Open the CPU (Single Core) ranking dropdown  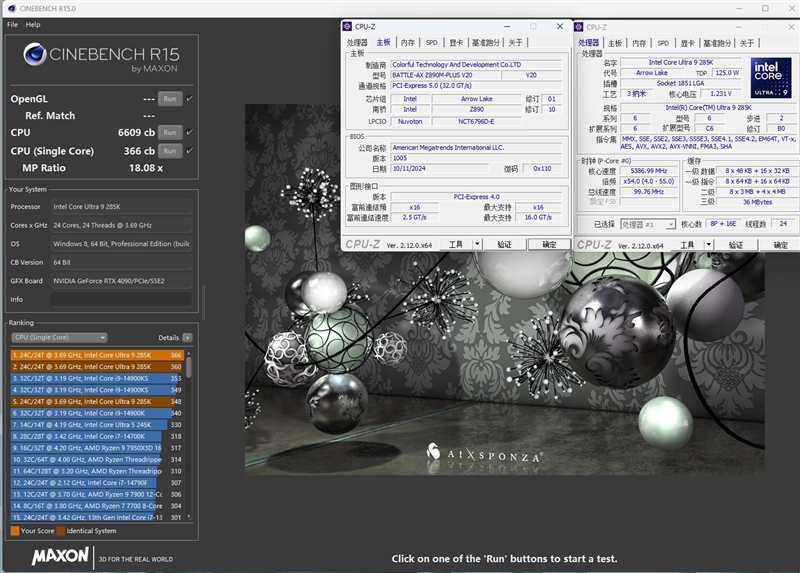pyautogui.click(x=59, y=338)
